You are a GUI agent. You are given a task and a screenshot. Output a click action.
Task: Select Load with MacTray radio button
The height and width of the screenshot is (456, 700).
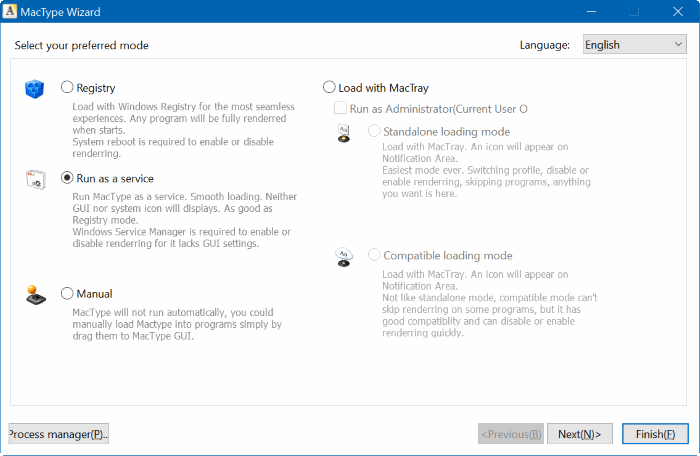329,87
